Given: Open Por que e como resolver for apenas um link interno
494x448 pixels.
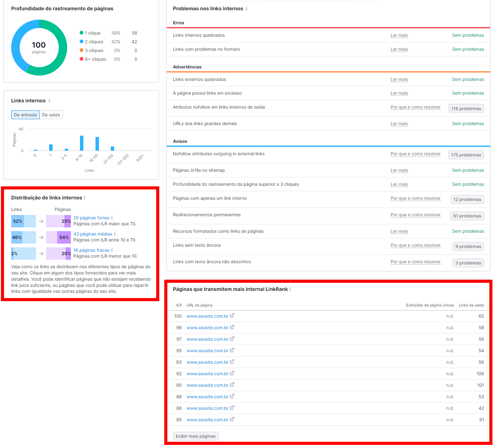Looking at the screenshot, I should [416, 198].
